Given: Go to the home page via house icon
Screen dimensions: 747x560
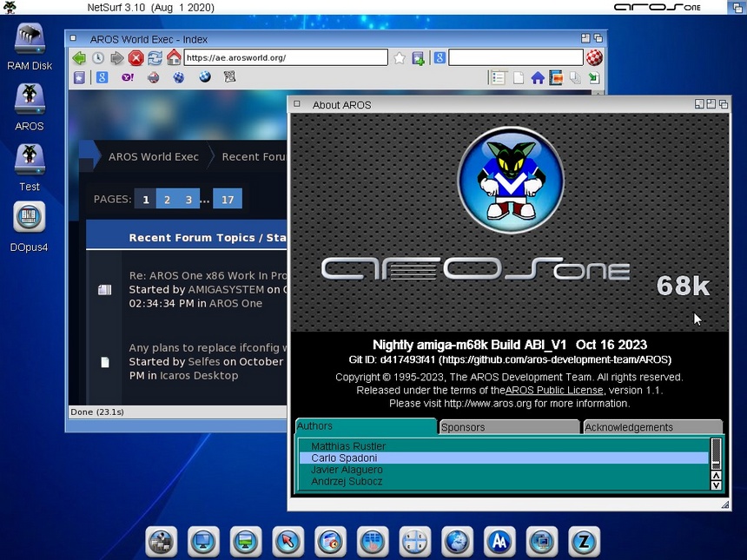Looking at the screenshot, I should click(x=174, y=58).
